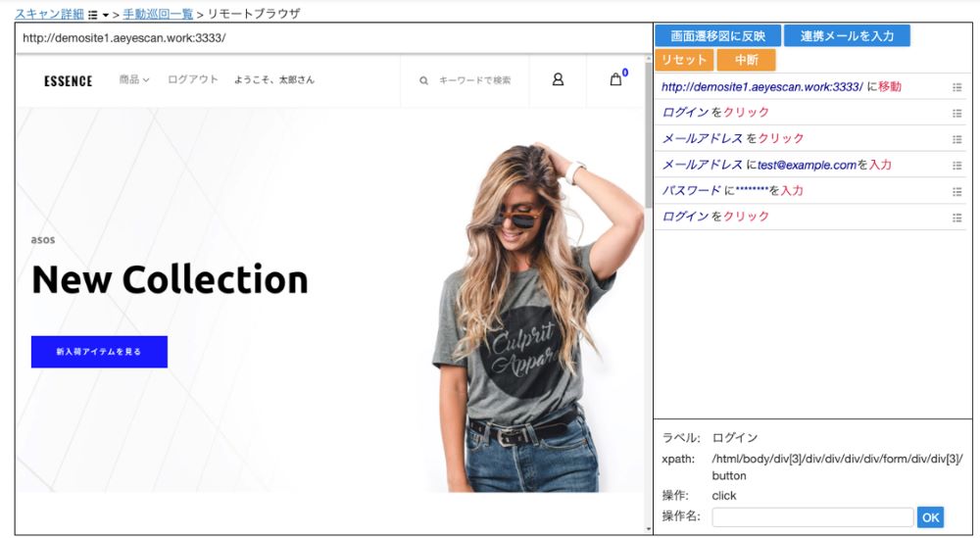Click handle icon on test@example.com input row
The height and width of the screenshot is (538, 980).
956,166
